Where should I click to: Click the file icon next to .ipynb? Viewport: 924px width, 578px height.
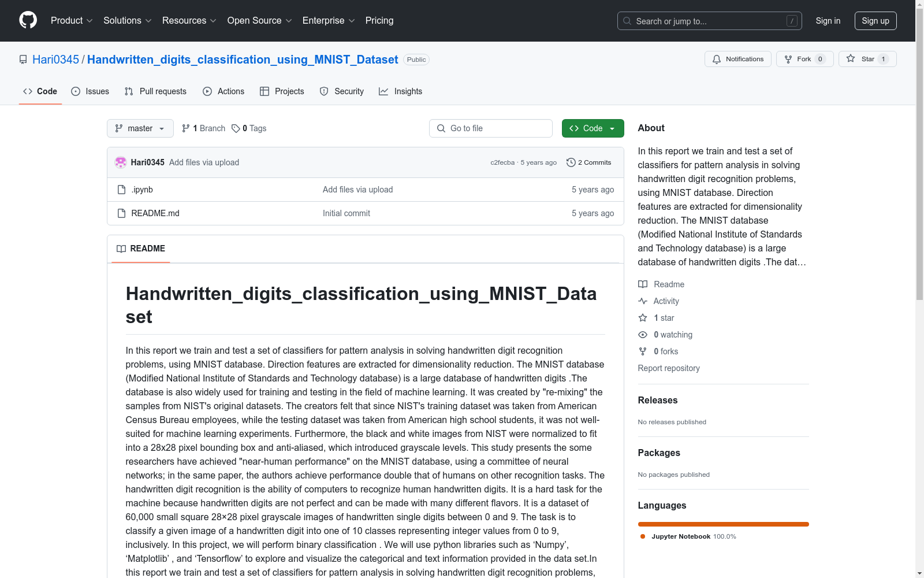coord(121,190)
